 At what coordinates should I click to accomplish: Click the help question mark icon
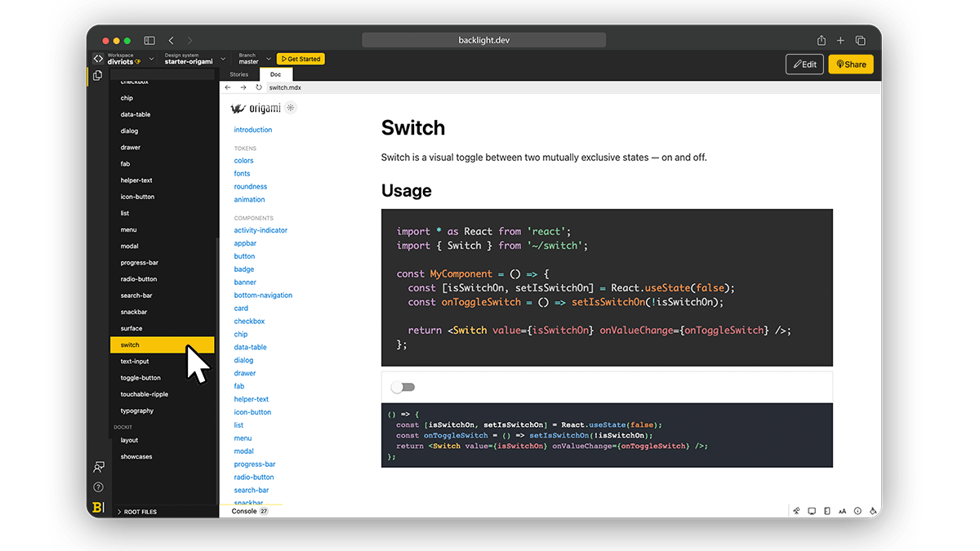point(98,487)
